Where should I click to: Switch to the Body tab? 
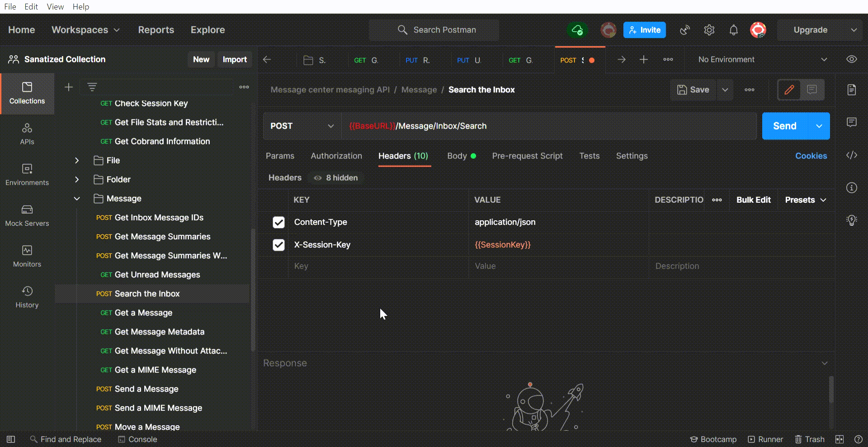point(457,156)
